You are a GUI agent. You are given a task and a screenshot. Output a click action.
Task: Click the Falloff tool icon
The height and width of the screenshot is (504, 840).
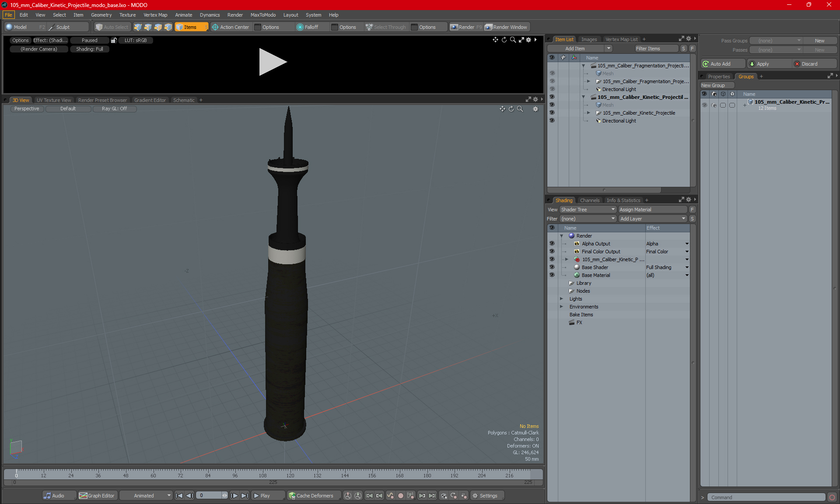(300, 27)
